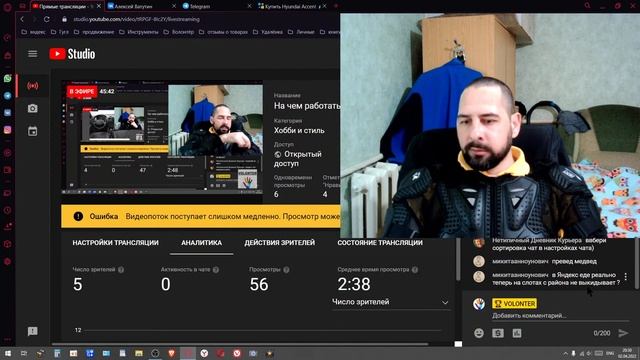Open the Инструменты bookmarks folder
This screenshot has height=360, width=640.
click(x=138, y=32)
